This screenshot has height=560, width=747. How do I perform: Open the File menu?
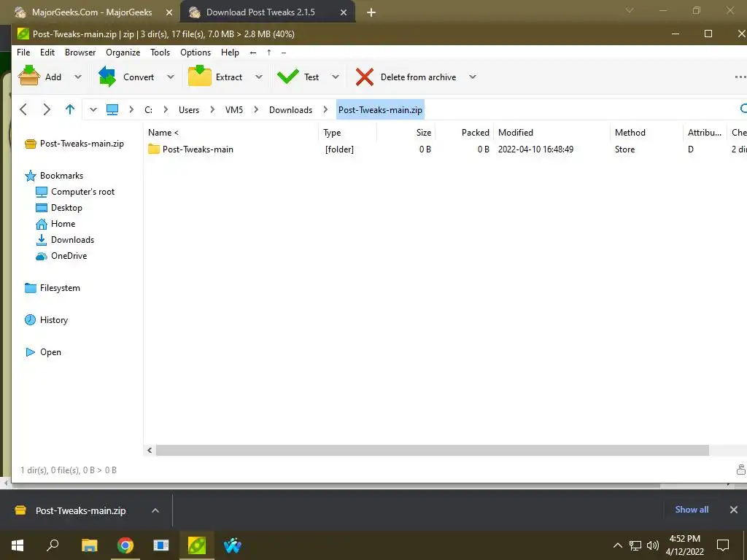click(x=23, y=52)
